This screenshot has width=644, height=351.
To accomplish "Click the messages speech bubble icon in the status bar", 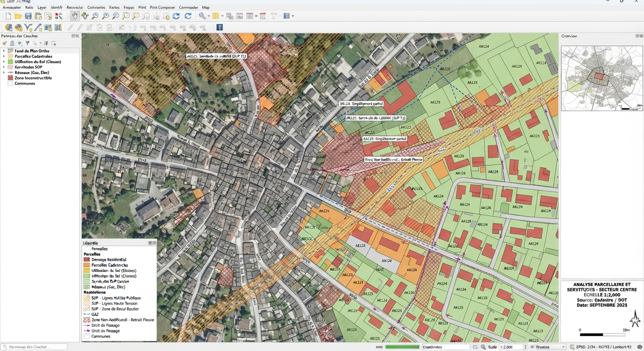I will (639, 347).
